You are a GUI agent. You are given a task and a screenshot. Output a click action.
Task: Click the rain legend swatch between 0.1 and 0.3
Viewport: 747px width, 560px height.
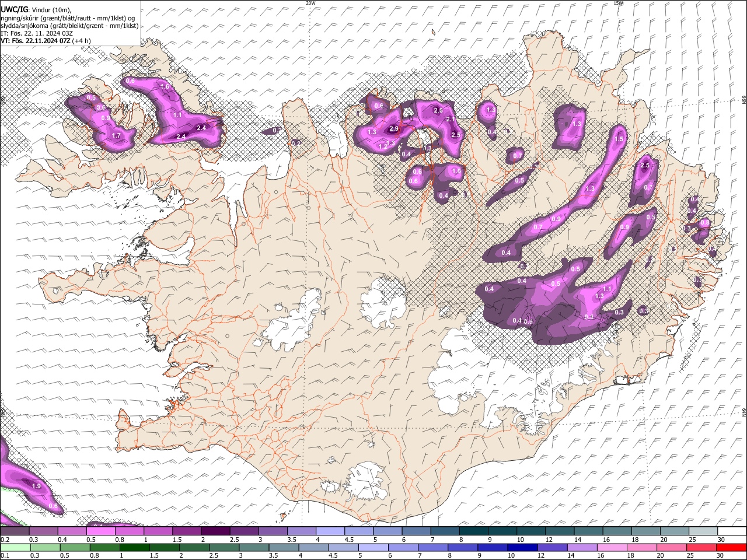tap(15, 547)
